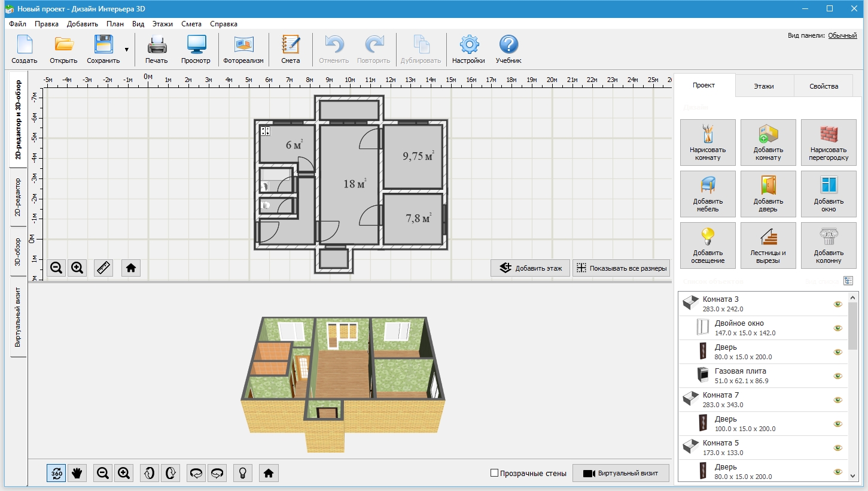Viewport: 868px width, 491px height.
Task: Zoom in the 2D plan
Action: (77, 268)
